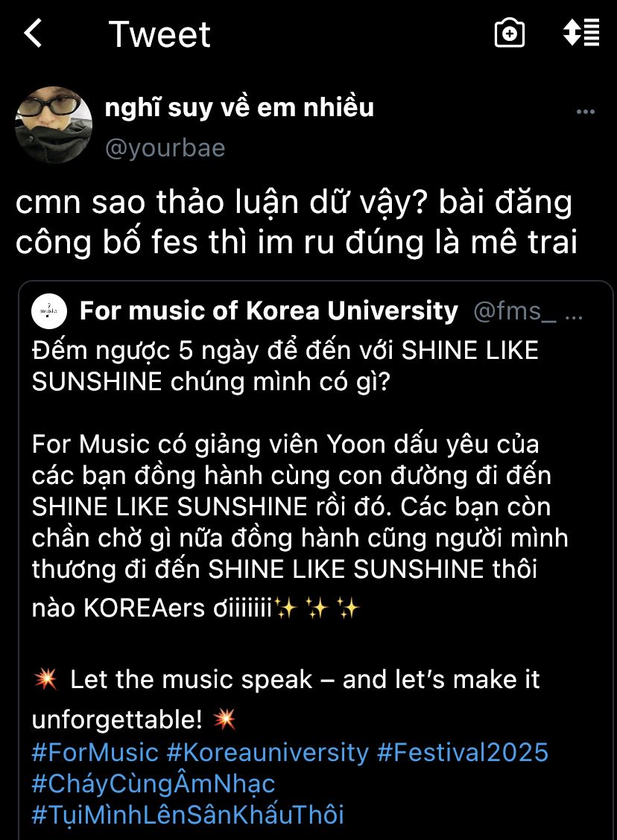Open the #CháyCùngÂmNhạc hashtag

click(x=154, y=783)
